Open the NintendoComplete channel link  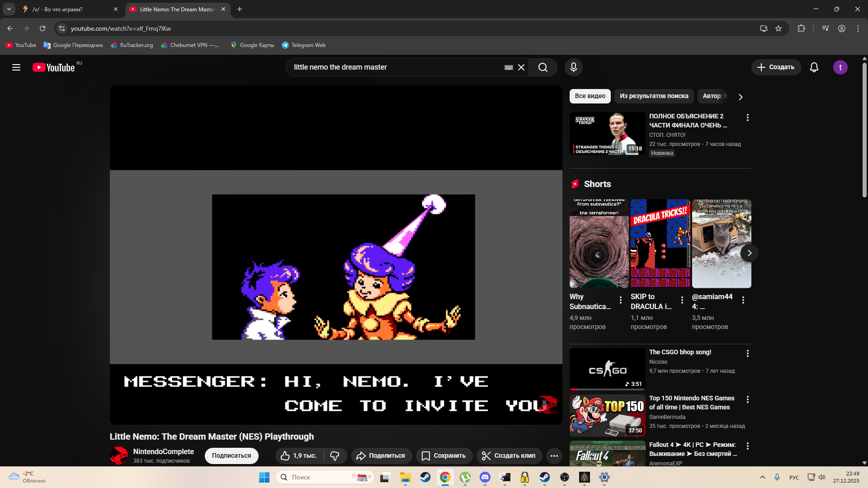point(163,451)
